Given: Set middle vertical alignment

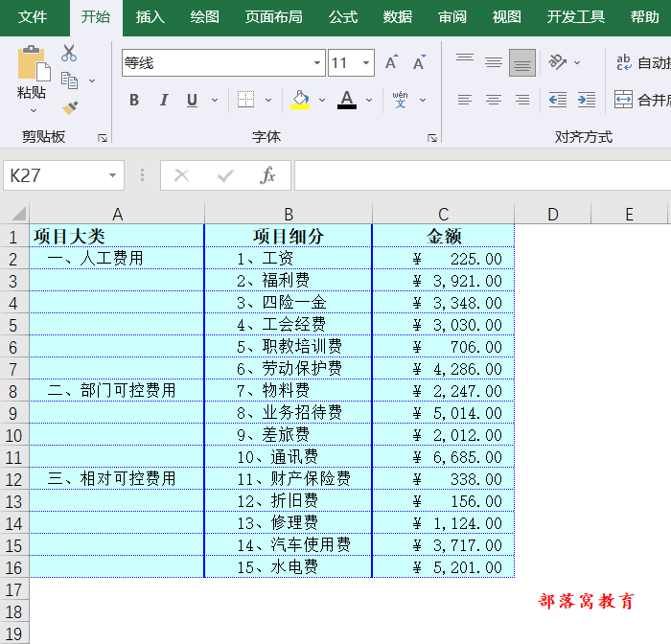Looking at the screenshot, I should point(494,62).
